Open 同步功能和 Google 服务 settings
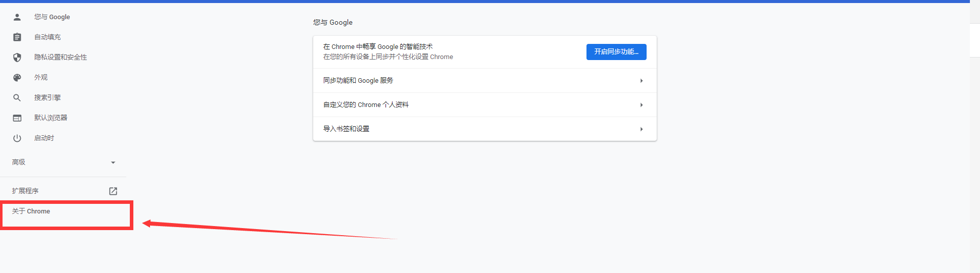The height and width of the screenshot is (273, 980). 485,81
